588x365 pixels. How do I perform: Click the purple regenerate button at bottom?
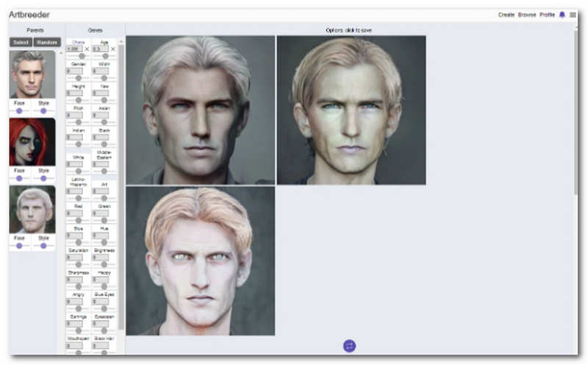pyautogui.click(x=349, y=345)
